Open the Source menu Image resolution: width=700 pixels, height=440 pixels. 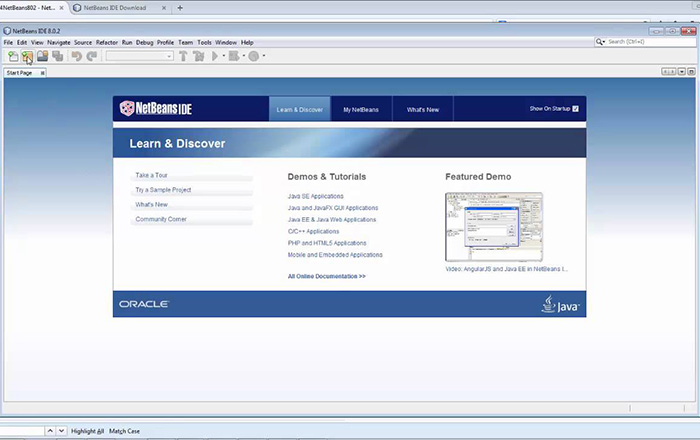point(83,42)
